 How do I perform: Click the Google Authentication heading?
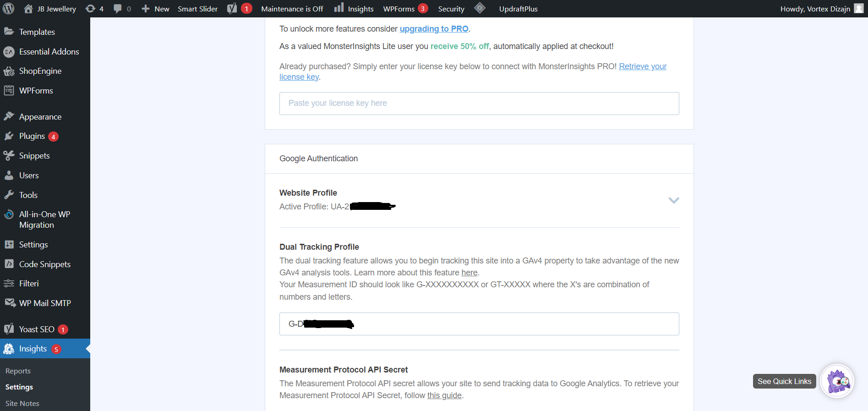pyautogui.click(x=318, y=159)
